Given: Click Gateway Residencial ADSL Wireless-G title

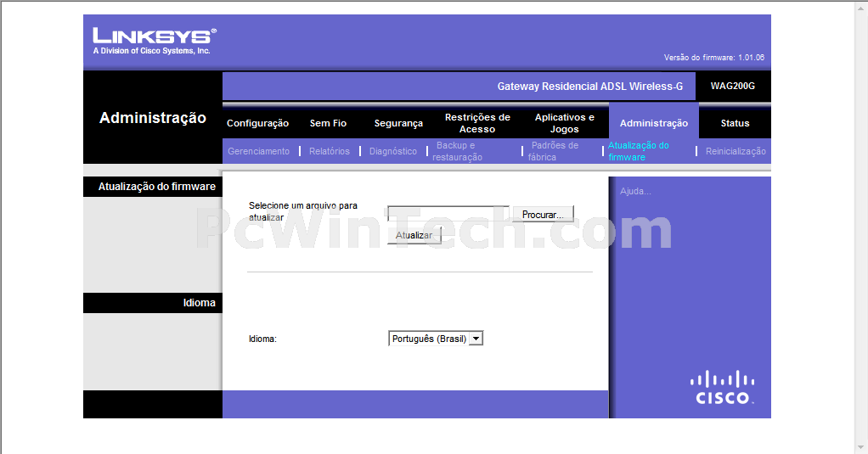Looking at the screenshot, I should point(589,87).
